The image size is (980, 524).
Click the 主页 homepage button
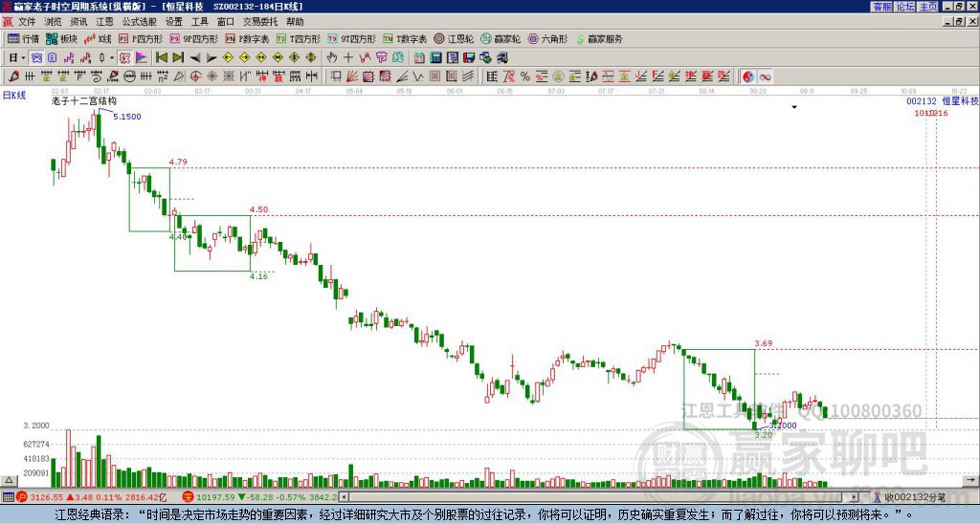tap(928, 7)
